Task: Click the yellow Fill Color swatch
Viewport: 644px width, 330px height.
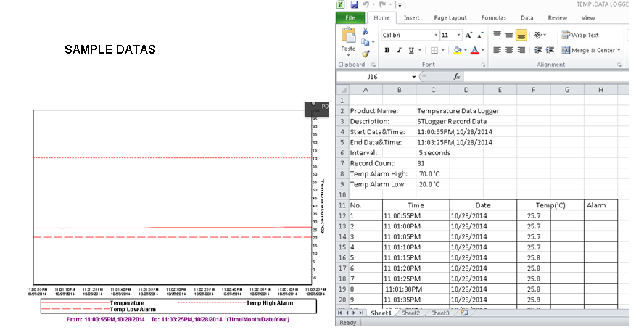Action: [457, 50]
